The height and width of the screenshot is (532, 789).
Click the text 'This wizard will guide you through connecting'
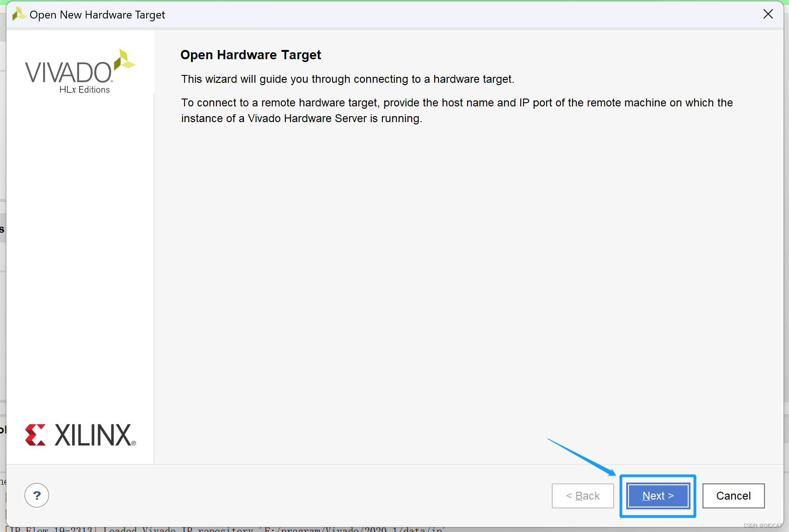[290, 79]
